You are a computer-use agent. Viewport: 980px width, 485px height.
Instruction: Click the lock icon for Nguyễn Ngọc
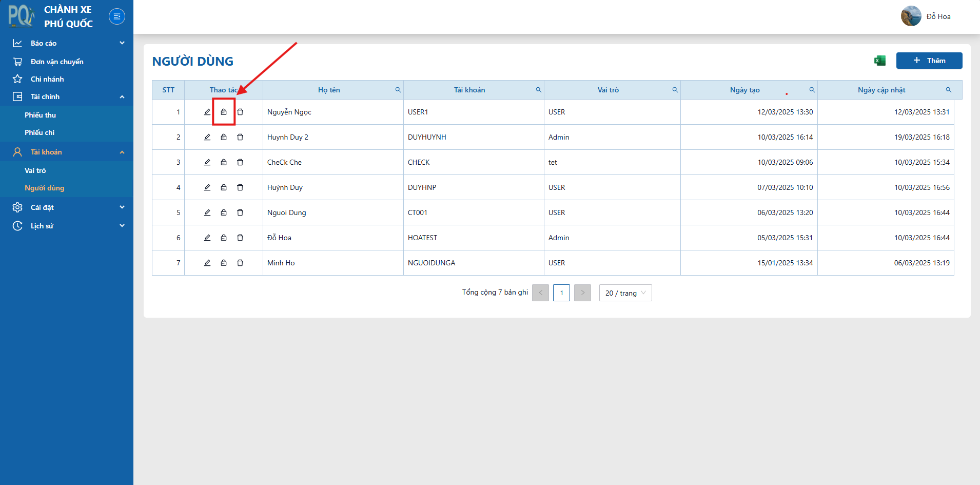[224, 112]
